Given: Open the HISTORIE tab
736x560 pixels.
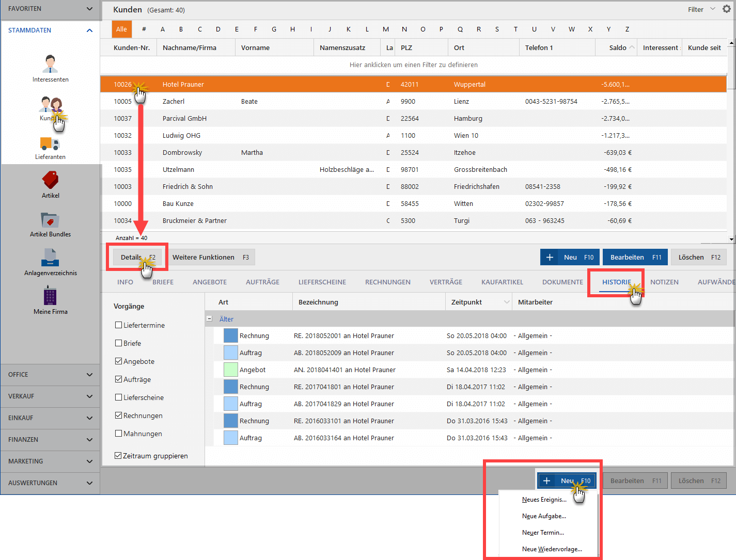Looking at the screenshot, I should (x=617, y=282).
